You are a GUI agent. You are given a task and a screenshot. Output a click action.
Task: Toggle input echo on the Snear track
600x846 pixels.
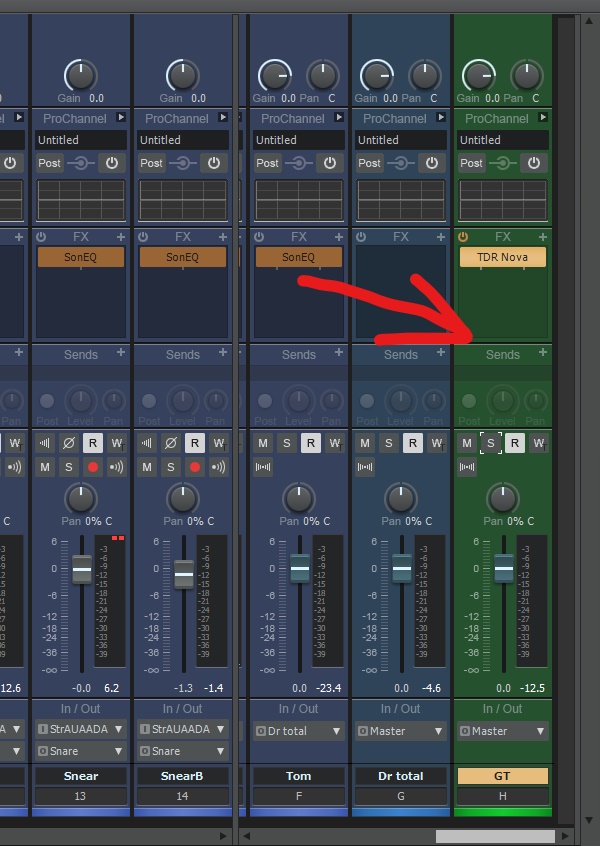click(117, 467)
